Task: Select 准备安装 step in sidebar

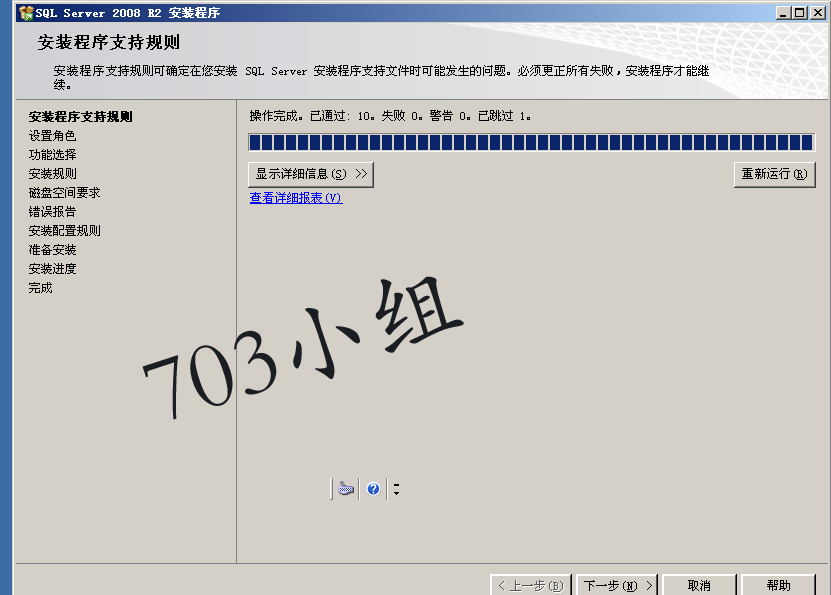Action: 52,250
